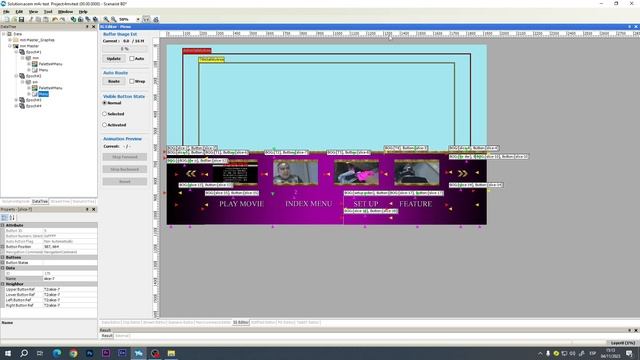The height and width of the screenshot is (360, 640).
Task: Click the Step Forward button
Action: click(125, 157)
